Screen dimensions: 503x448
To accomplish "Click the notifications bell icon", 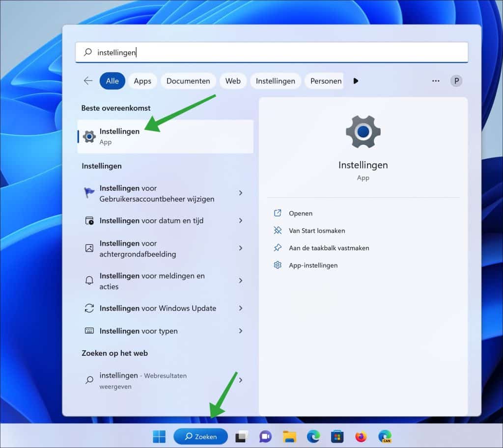I will pyautogui.click(x=89, y=280).
